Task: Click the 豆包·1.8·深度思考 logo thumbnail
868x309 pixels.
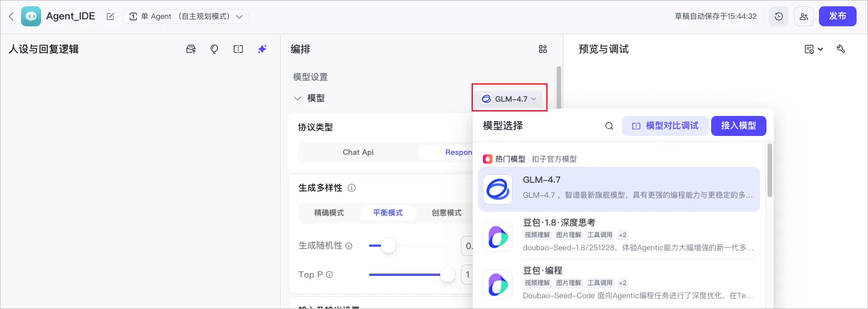Action: click(x=498, y=236)
